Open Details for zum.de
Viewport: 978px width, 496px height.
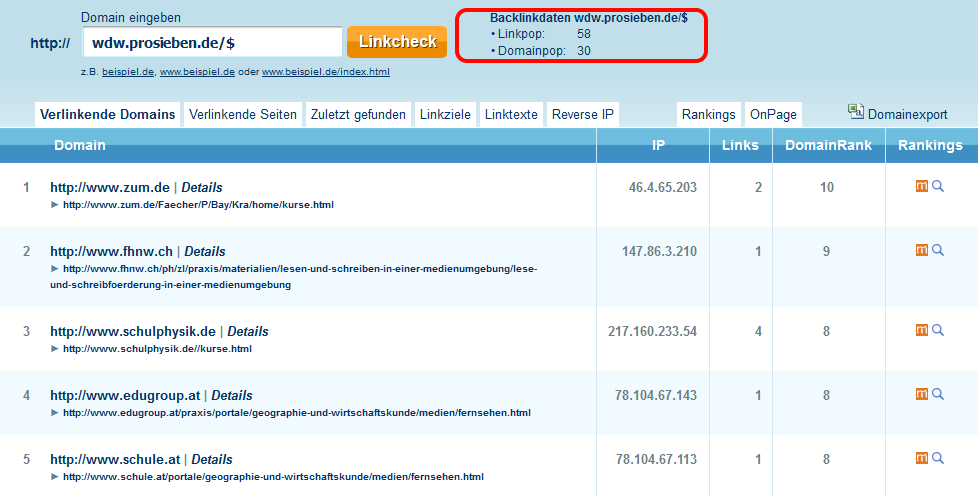coord(201,187)
